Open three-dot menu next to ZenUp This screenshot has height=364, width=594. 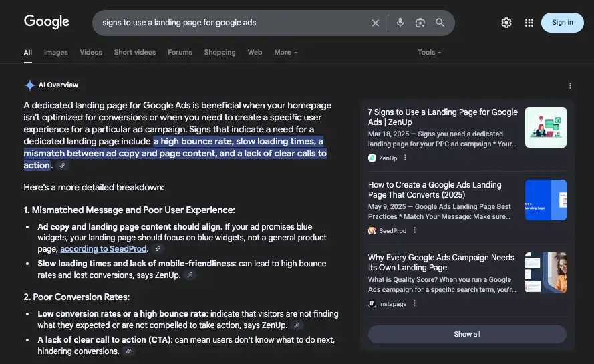click(405, 158)
